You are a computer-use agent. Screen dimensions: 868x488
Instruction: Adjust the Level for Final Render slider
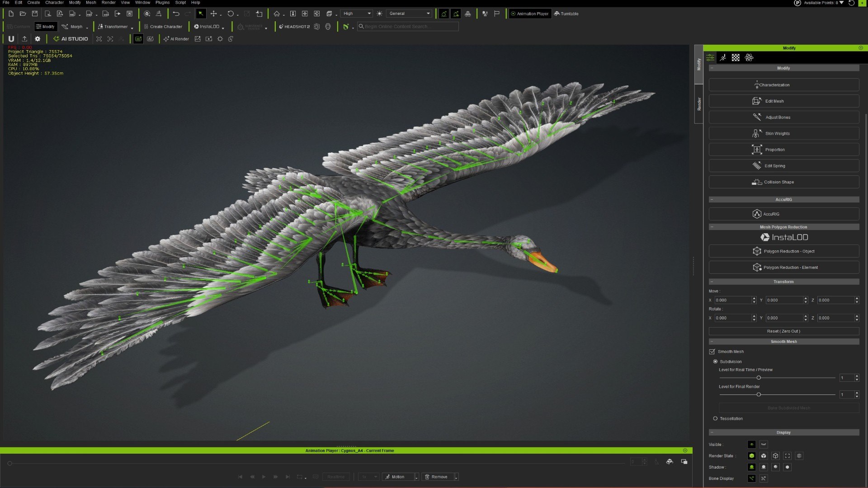pyautogui.click(x=759, y=394)
